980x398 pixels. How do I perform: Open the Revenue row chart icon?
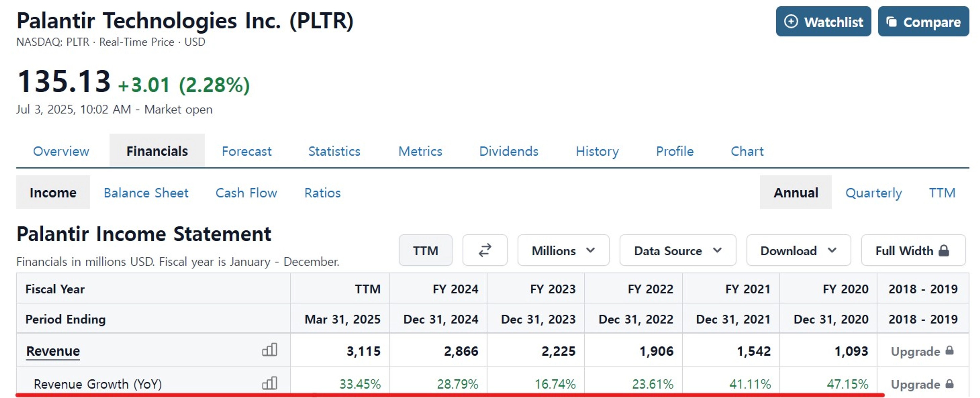[269, 350]
